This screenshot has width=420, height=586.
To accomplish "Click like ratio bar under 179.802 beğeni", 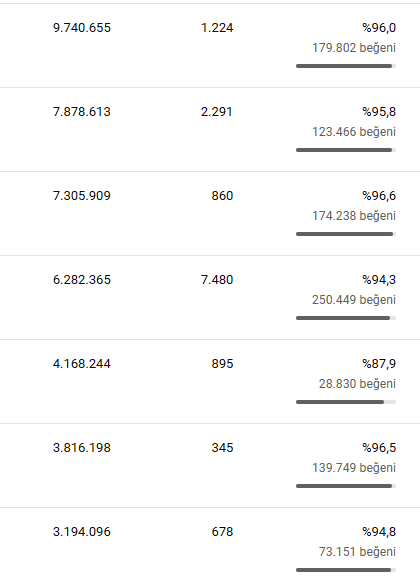I will (x=346, y=66).
